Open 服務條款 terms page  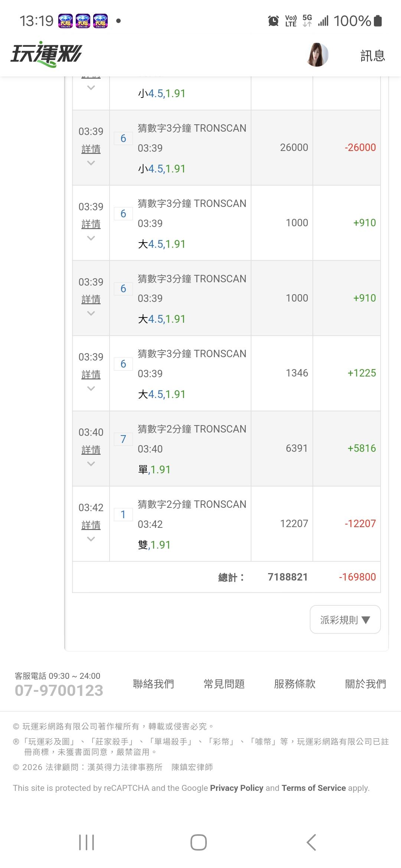tap(295, 684)
